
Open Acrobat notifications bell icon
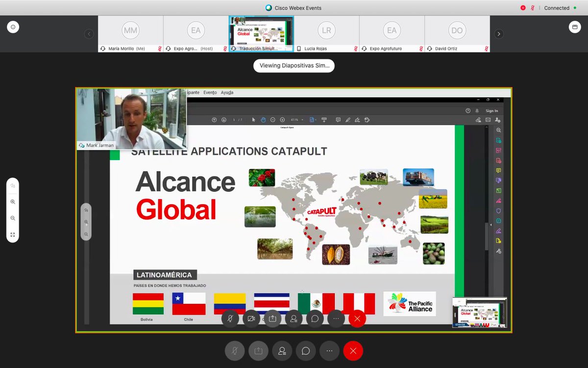tap(477, 111)
